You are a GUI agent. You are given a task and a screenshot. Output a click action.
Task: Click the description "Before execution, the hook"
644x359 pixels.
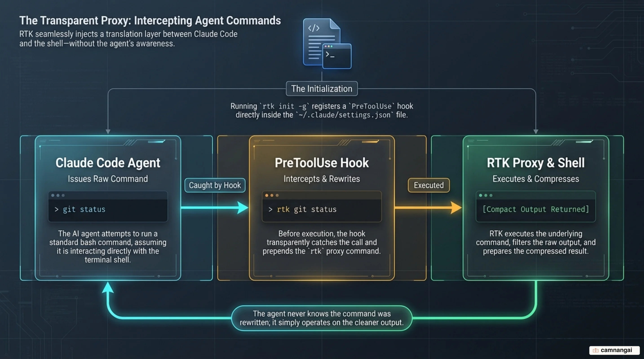[322, 242]
